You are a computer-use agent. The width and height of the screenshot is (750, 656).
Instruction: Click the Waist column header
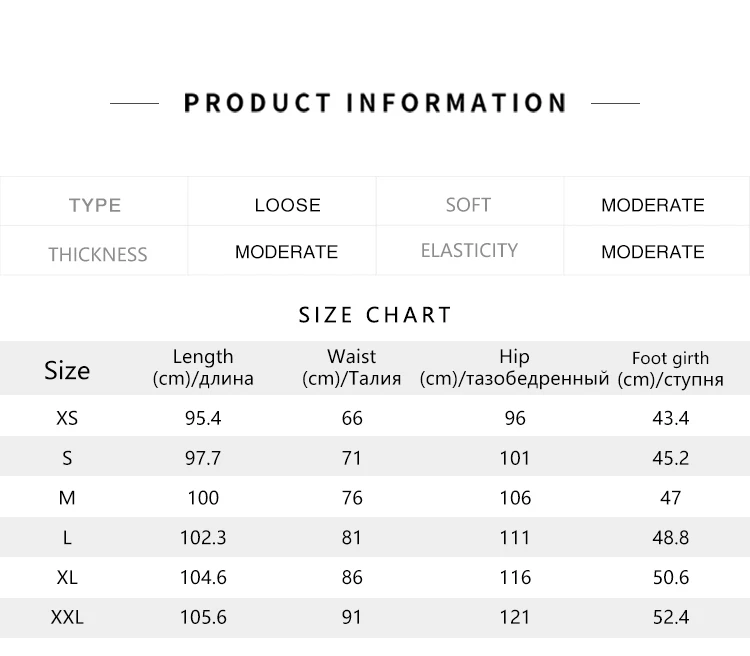(351, 367)
